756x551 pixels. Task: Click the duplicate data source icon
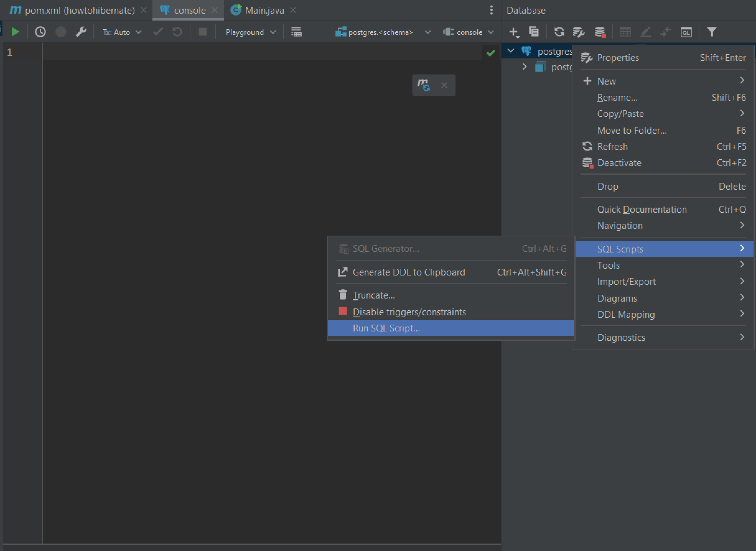534,32
